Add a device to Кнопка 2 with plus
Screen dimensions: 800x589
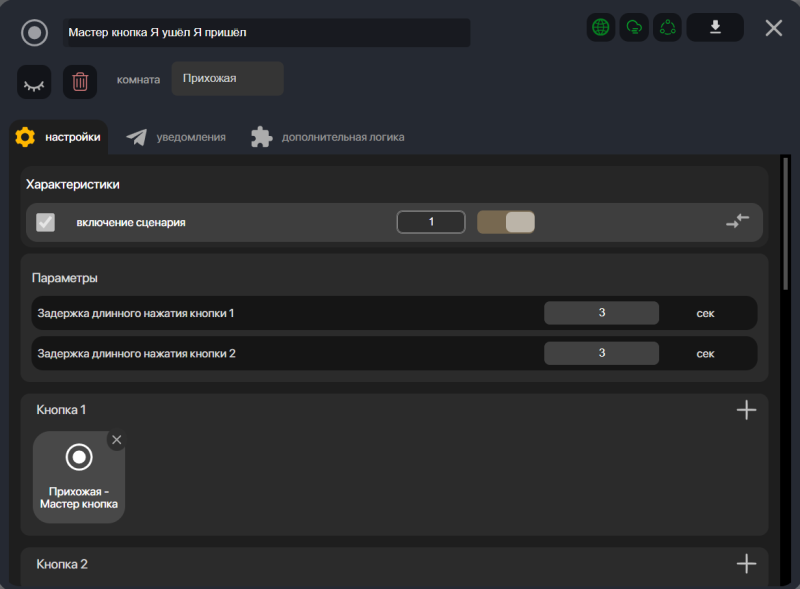tap(746, 564)
